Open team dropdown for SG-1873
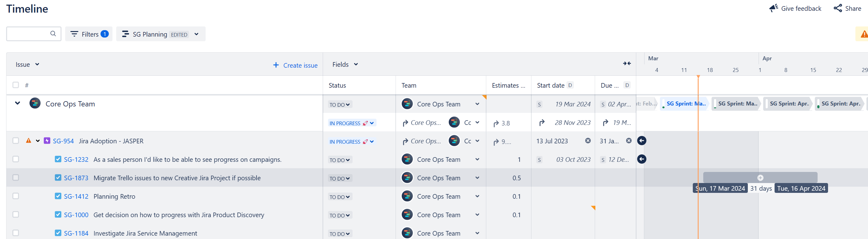 pos(477,178)
